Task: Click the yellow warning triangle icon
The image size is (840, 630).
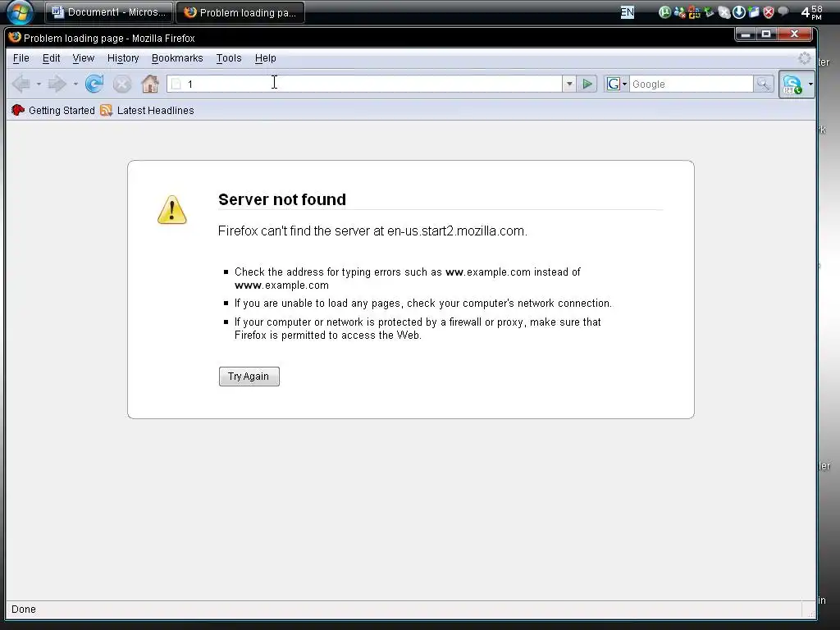Action: [x=172, y=209]
